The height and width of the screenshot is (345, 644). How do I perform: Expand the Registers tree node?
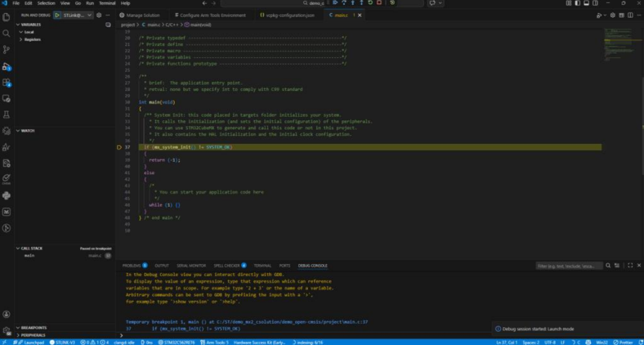click(30, 39)
